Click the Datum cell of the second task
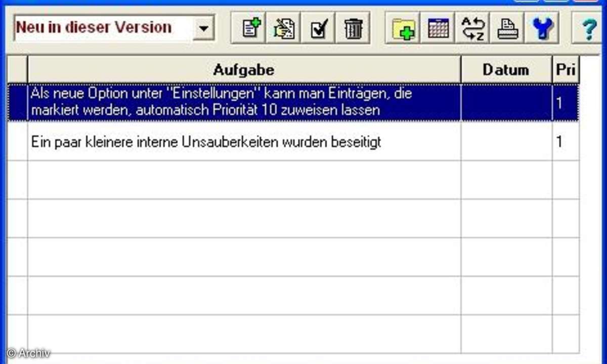 [x=506, y=142]
